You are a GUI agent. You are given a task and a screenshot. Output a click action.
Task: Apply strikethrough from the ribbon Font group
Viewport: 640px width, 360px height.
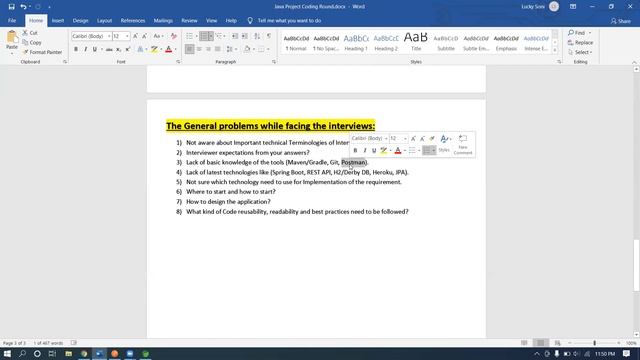point(109,49)
